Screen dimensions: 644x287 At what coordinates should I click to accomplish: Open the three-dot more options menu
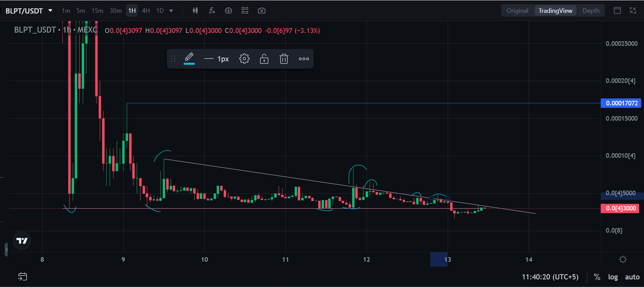pos(304,59)
